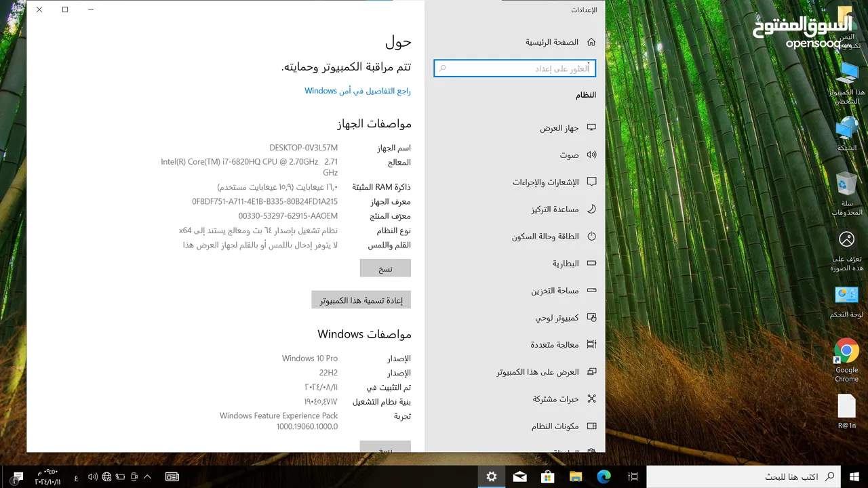Open volume control from the tray
This screenshot has width=868, height=488.
[93, 477]
